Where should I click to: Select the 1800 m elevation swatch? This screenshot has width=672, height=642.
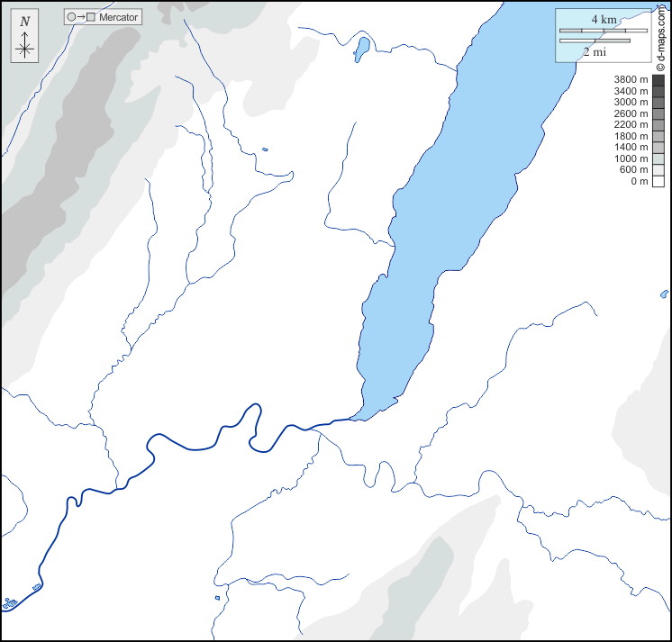(x=658, y=136)
